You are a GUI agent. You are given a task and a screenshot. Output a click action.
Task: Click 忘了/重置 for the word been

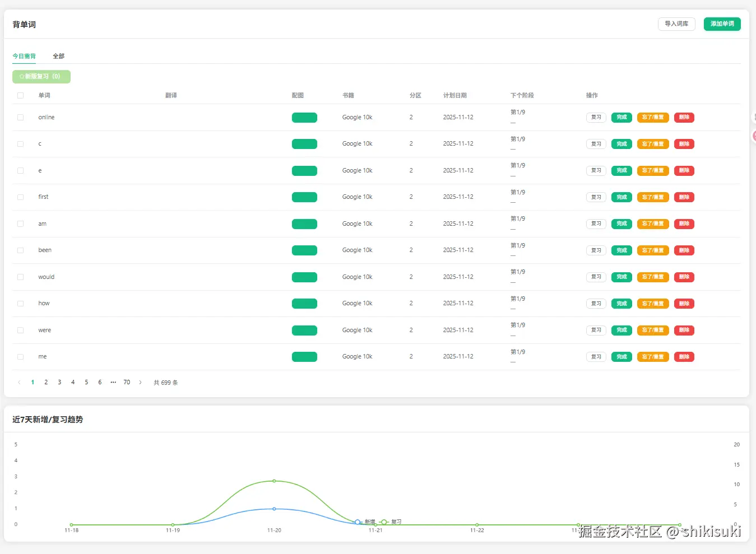coord(653,250)
